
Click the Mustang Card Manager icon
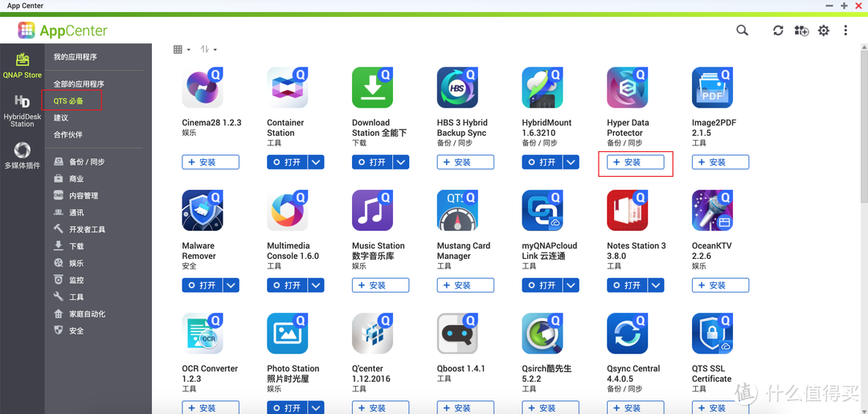457,211
